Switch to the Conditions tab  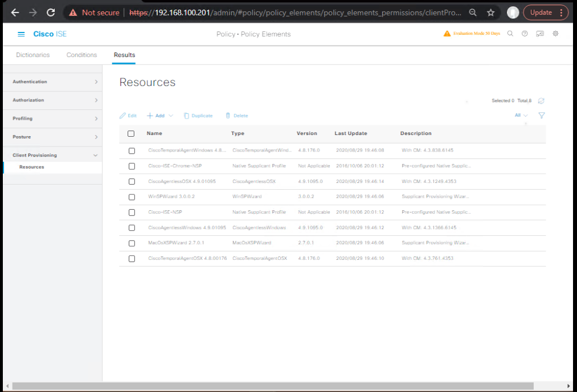(x=81, y=55)
